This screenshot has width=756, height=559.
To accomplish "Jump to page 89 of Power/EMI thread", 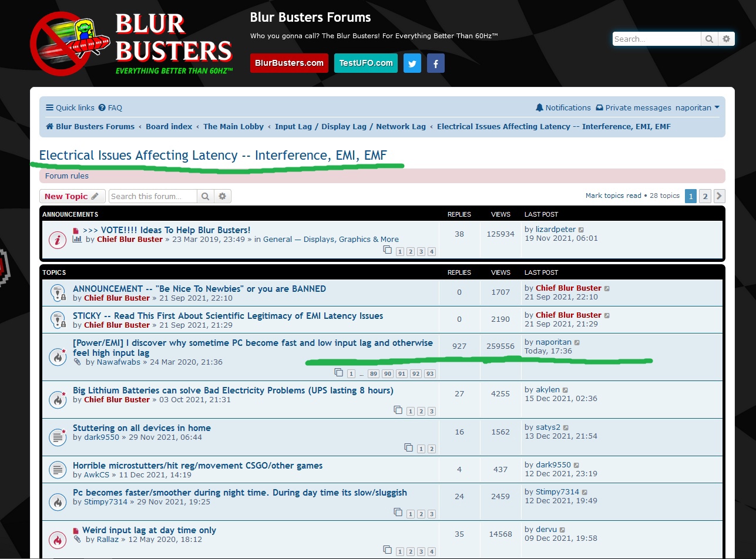I will (374, 374).
